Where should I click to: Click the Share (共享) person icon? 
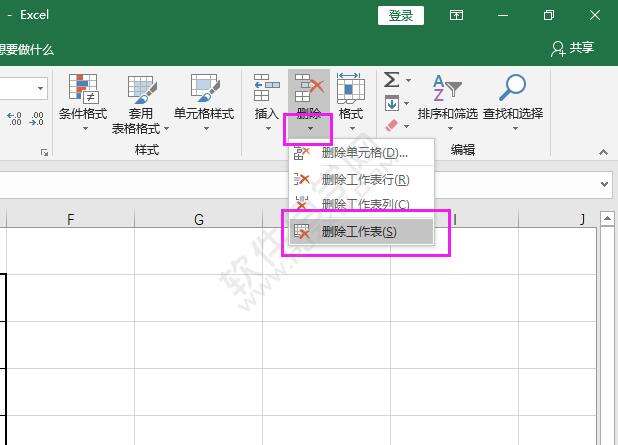(x=558, y=49)
